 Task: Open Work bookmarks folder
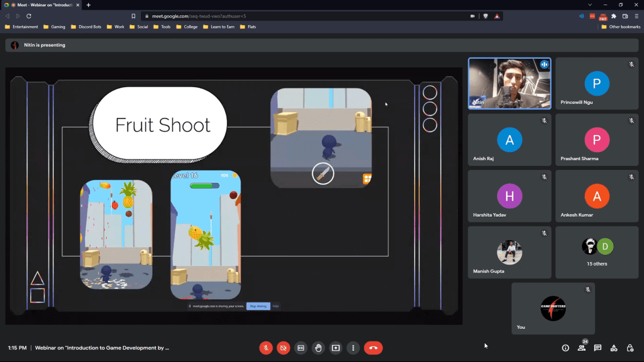tap(115, 27)
